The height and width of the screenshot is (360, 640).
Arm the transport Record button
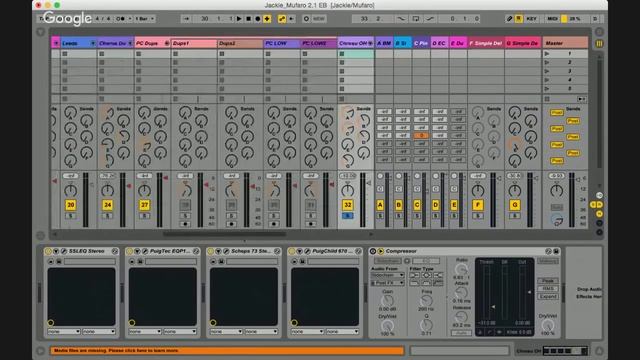coord(258,19)
